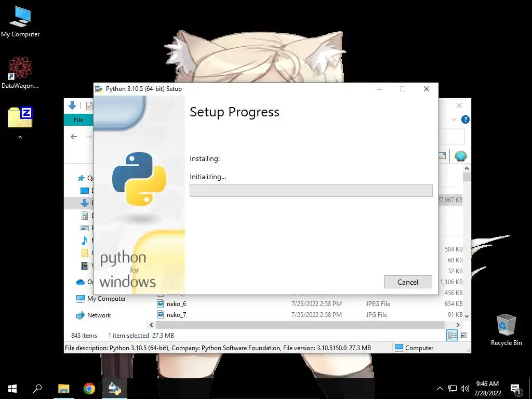
Task: Select the Python installer taskbar icon
Action: point(115,389)
